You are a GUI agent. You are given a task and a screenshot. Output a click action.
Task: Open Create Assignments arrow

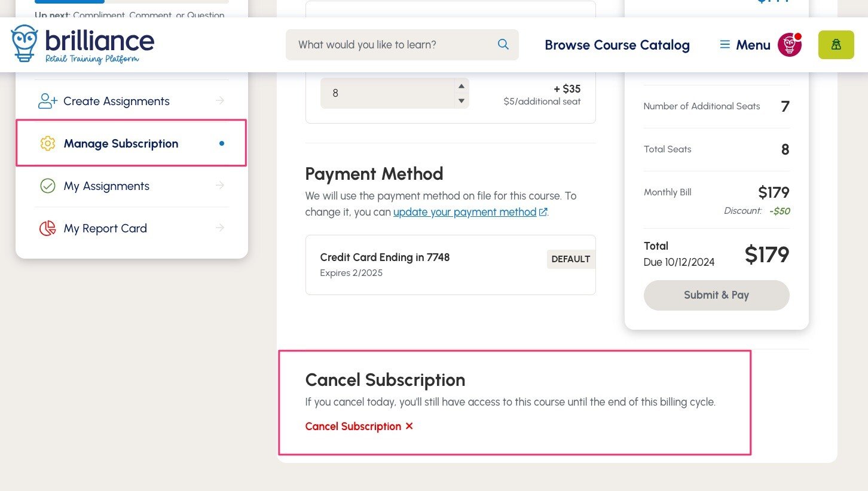click(220, 101)
